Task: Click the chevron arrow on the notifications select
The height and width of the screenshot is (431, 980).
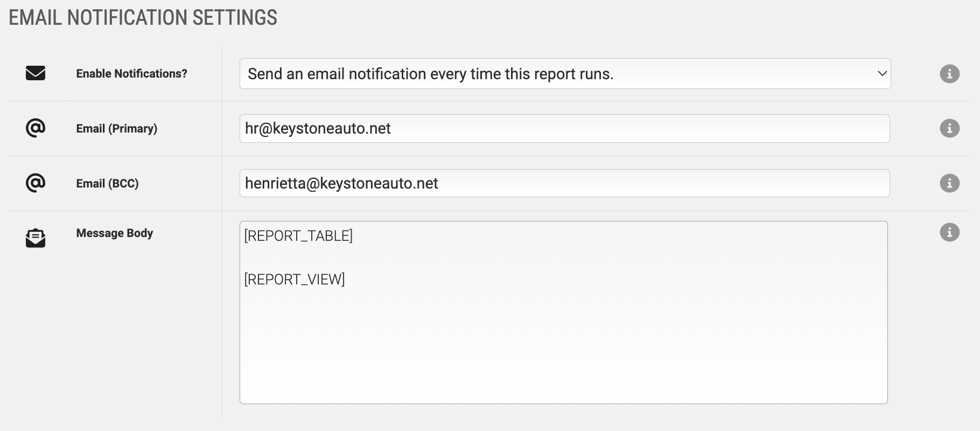Action: pyautogui.click(x=882, y=73)
